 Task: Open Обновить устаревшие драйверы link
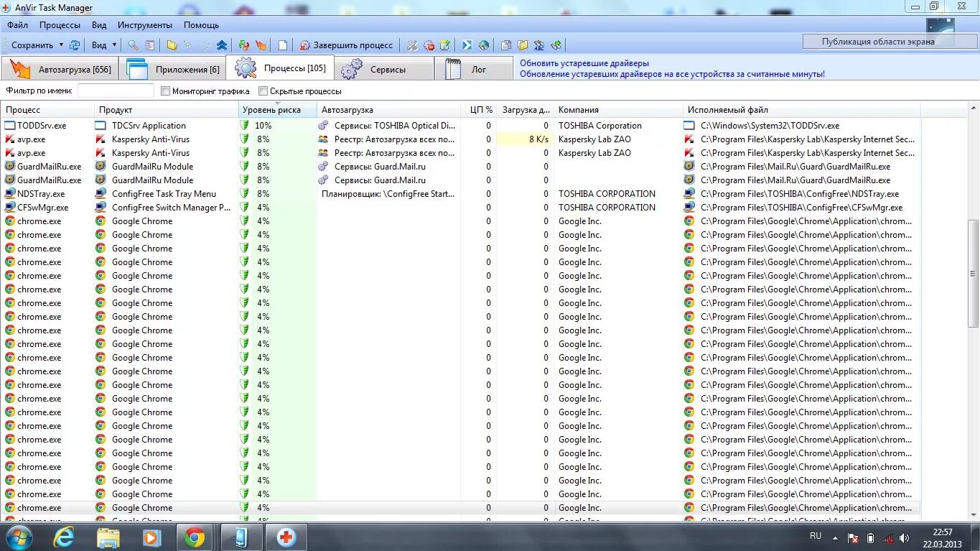click(x=584, y=63)
